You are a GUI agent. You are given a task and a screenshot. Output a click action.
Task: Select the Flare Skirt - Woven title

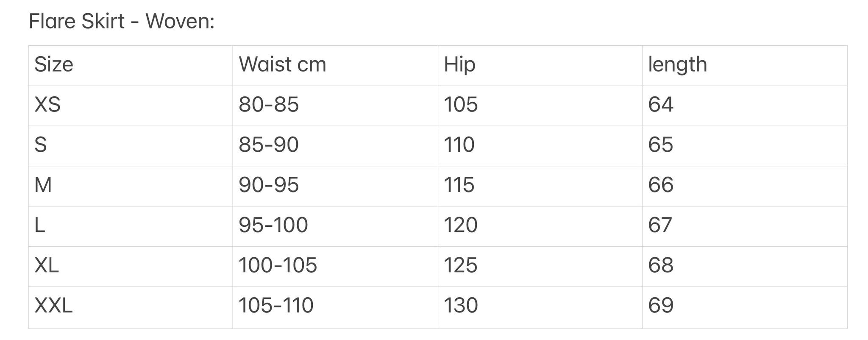point(122,21)
